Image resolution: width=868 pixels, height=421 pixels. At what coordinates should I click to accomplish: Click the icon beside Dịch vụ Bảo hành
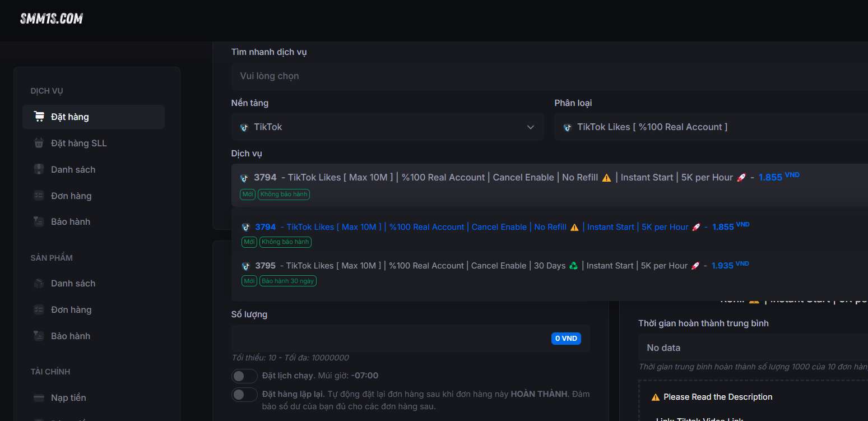point(39,221)
